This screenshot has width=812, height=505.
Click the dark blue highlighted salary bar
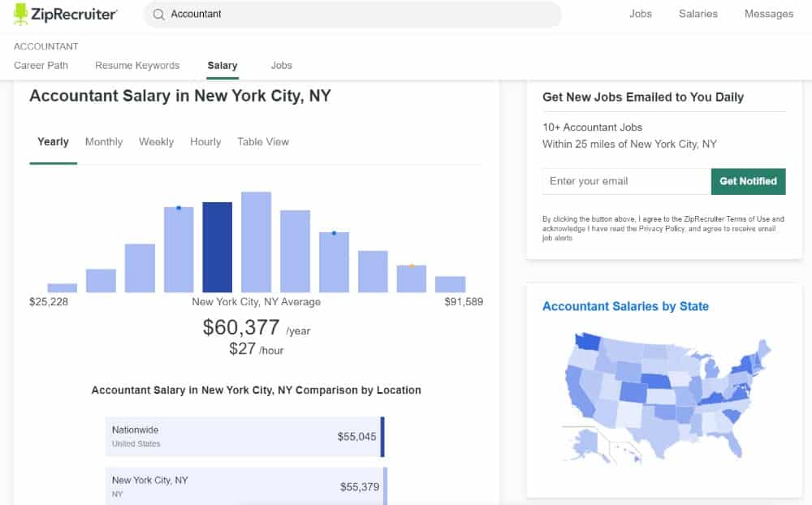(217, 247)
